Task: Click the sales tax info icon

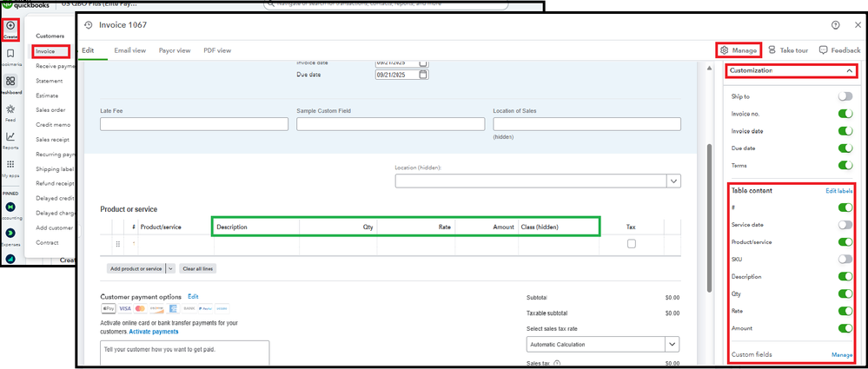Action: coord(557,364)
